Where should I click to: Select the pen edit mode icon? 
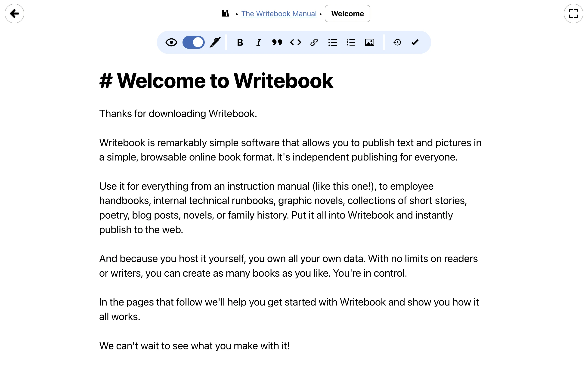tap(215, 43)
